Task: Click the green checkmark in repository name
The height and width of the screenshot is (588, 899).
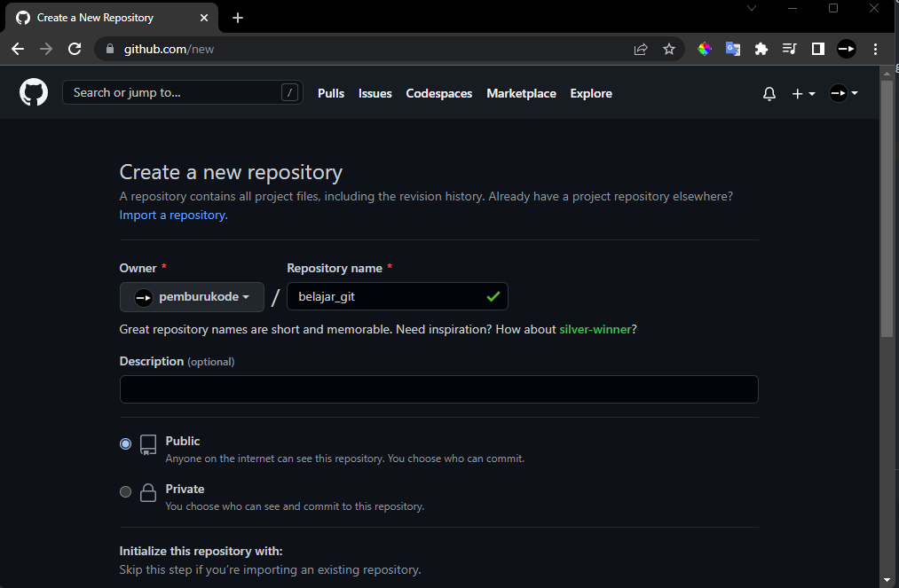Action: pos(493,296)
